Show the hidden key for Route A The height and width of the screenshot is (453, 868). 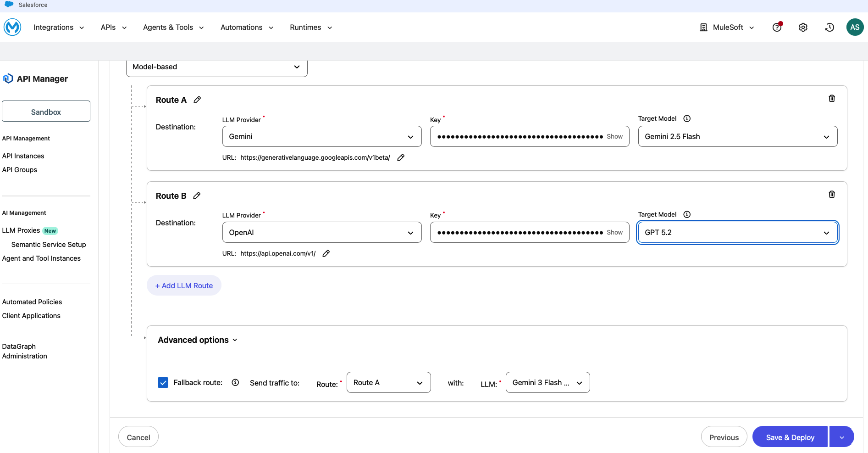(x=614, y=137)
